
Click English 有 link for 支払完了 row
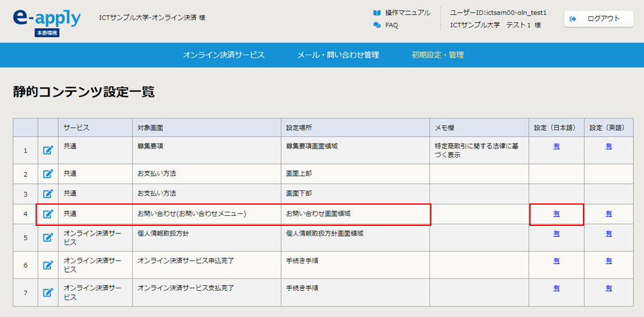608,288
